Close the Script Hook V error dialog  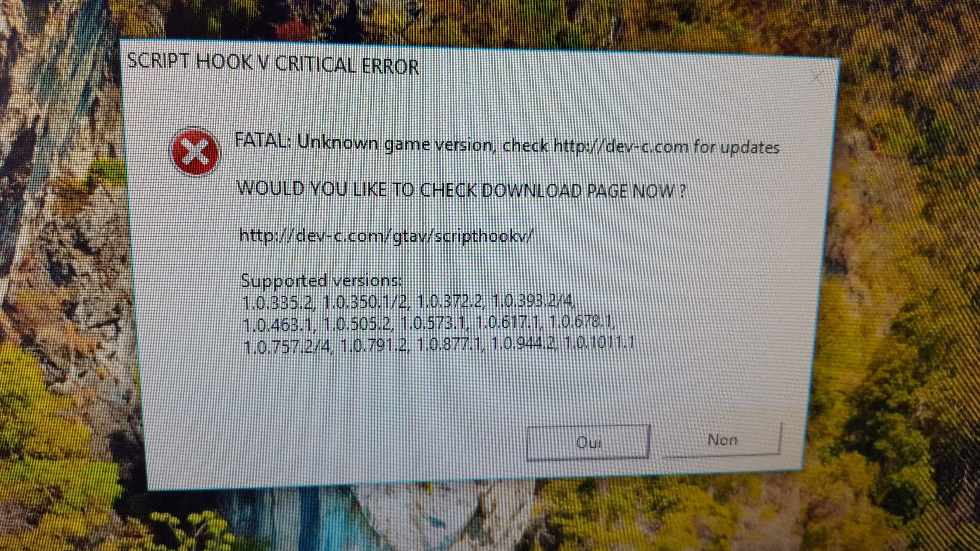pyautogui.click(x=816, y=78)
